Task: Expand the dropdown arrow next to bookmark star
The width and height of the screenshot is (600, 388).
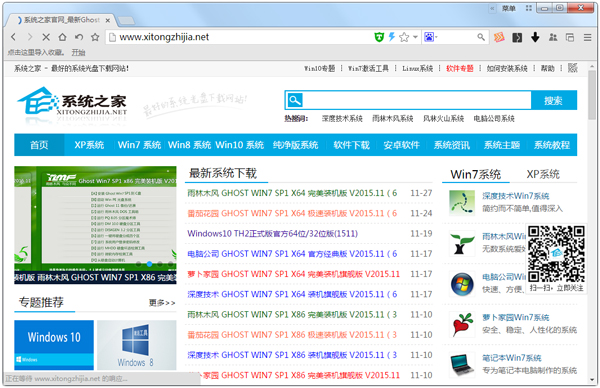Action: [415, 37]
